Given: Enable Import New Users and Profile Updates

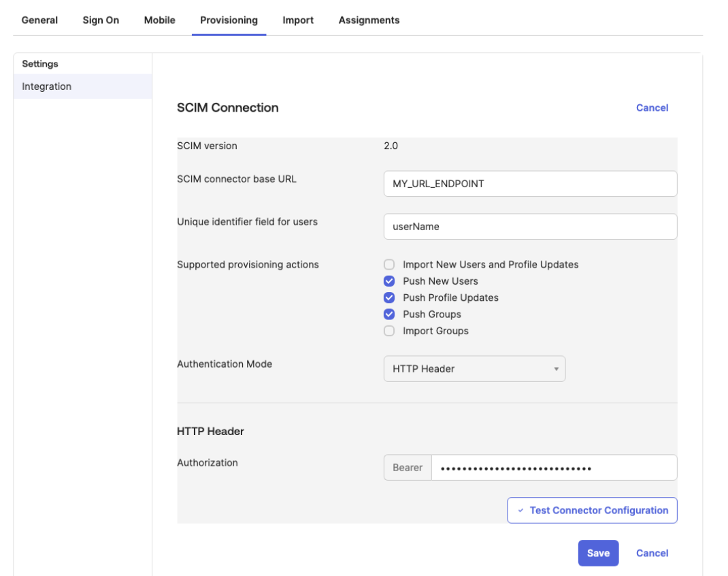Looking at the screenshot, I should [x=389, y=264].
